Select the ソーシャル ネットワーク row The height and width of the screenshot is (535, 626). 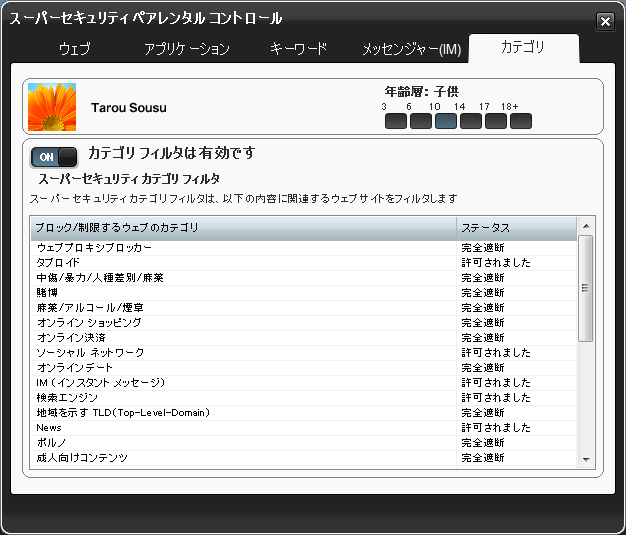(304, 353)
